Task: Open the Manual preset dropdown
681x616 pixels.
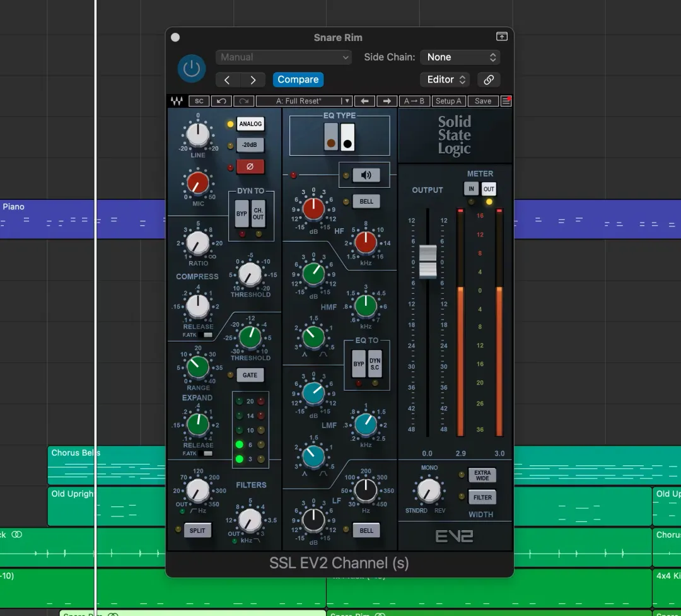Action: click(x=284, y=57)
